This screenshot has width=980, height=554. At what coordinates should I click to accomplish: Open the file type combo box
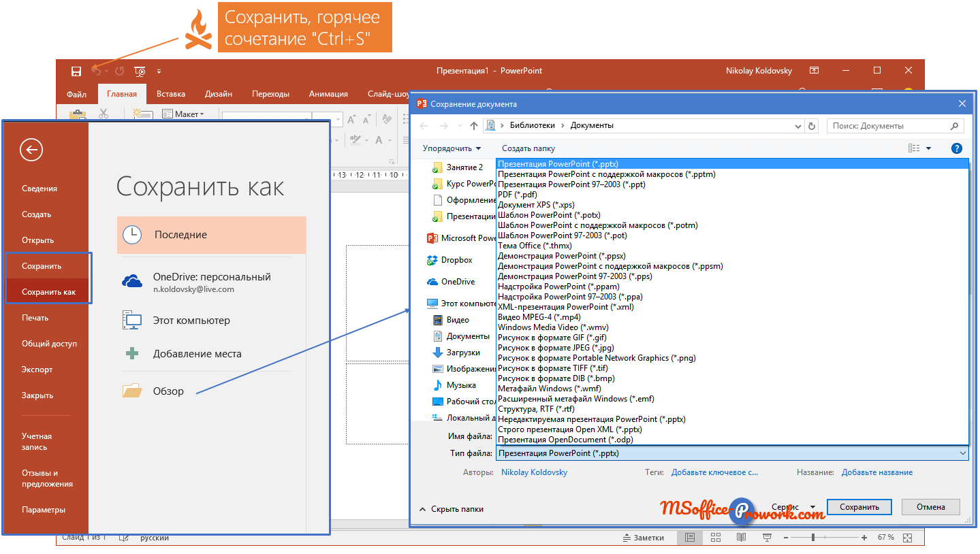point(732,453)
